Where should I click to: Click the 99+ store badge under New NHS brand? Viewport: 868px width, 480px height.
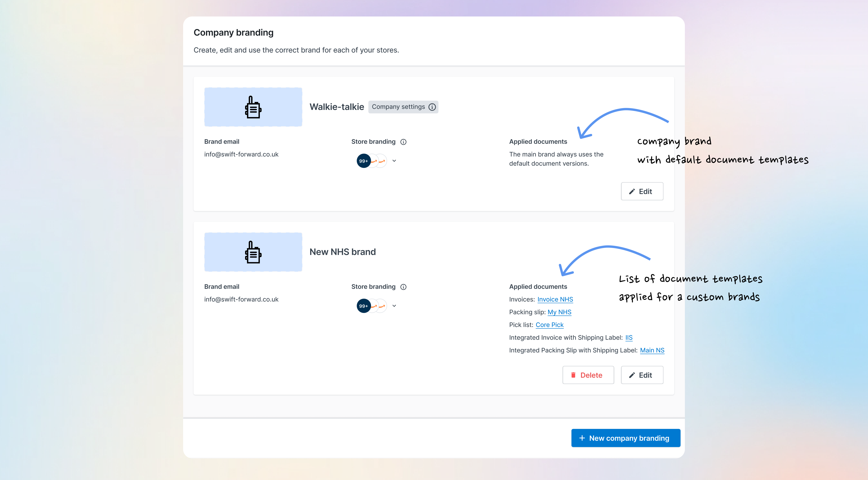(x=363, y=306)
